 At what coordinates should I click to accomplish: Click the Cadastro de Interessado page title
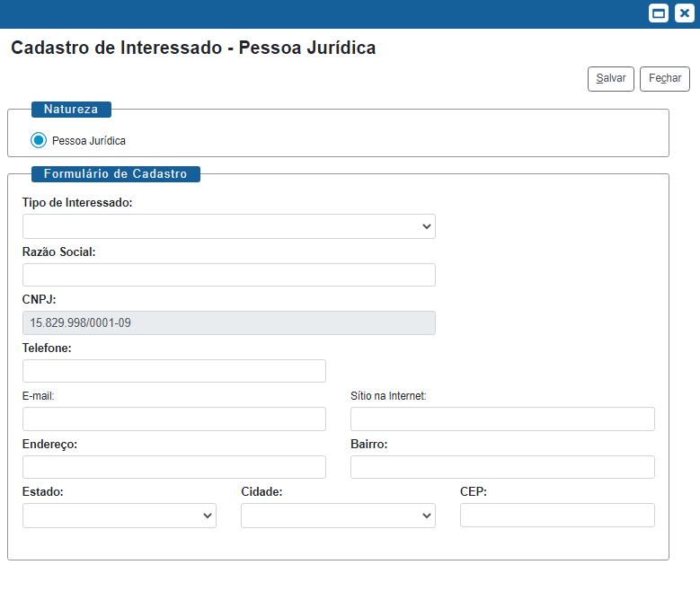tap(193, 49)
